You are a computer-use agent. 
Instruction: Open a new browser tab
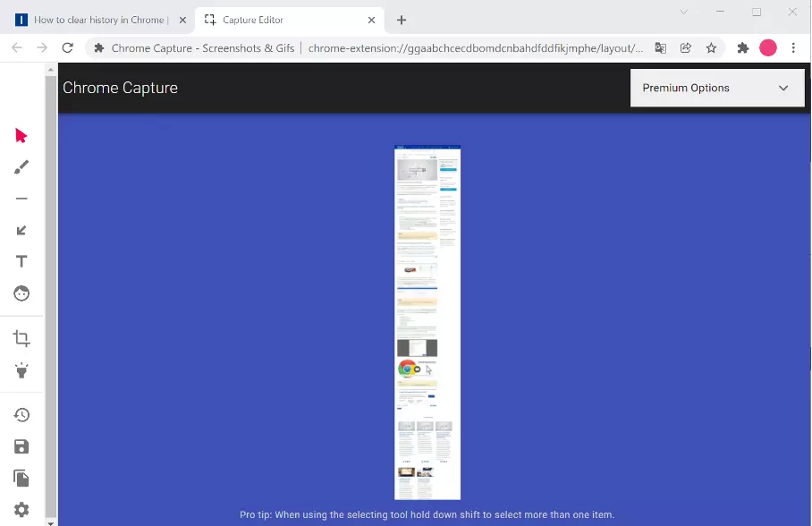pyautogui.click(x=402, y=20)
